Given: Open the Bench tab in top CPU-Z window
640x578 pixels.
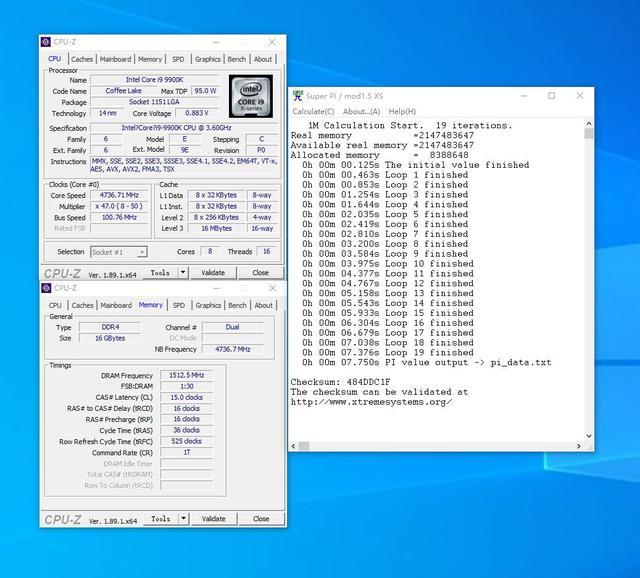Looking at the screenshot, I should click(237, 59).
